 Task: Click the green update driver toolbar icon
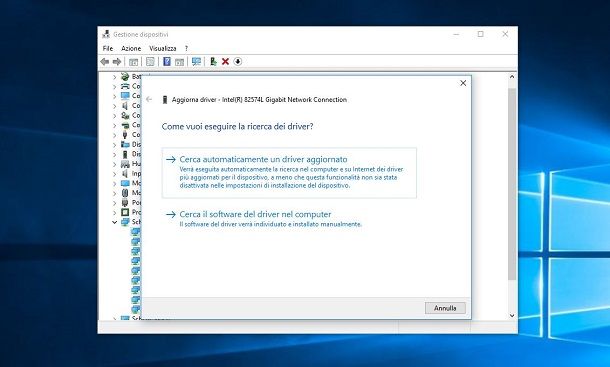213,61
